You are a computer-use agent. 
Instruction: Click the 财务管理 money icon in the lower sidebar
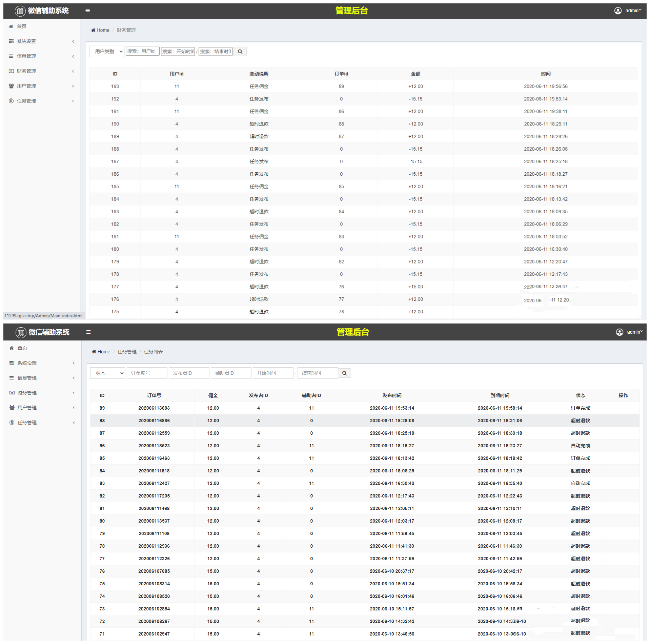coord(12,393)
